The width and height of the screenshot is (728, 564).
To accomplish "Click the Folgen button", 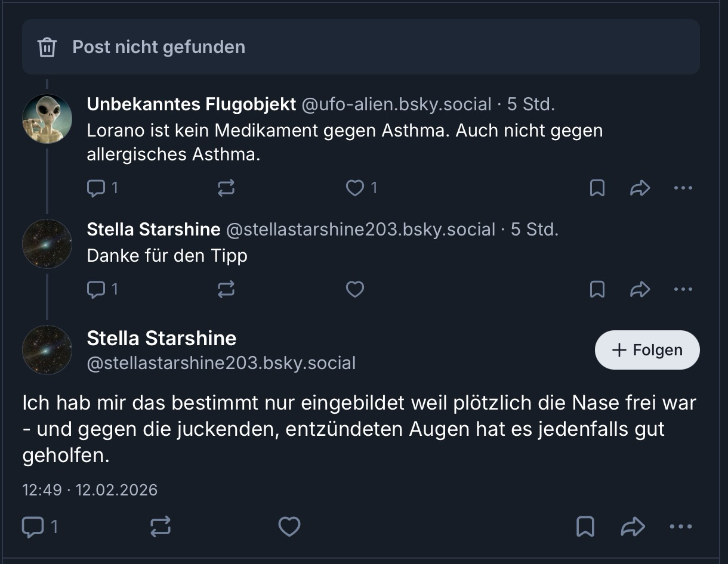I will (647, 350).
